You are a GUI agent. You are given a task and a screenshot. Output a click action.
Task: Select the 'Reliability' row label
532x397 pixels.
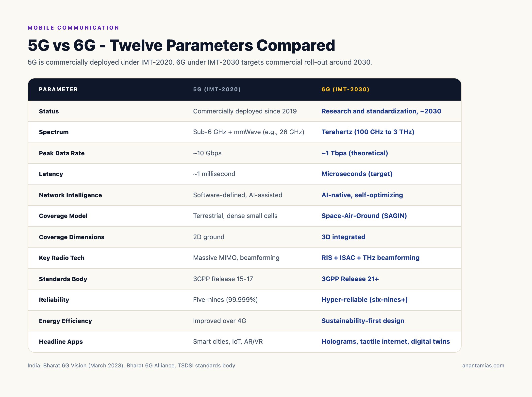[54, 300]
